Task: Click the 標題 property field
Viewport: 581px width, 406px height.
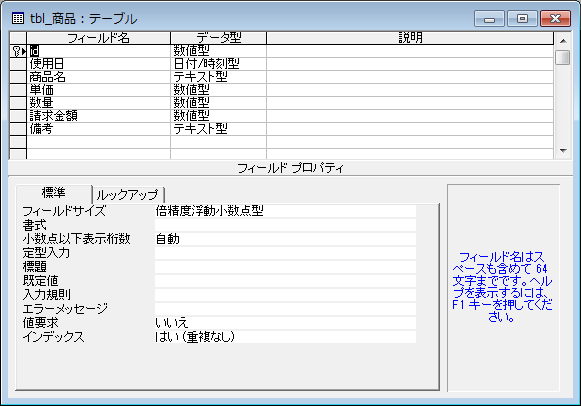Action: (285, 267)
